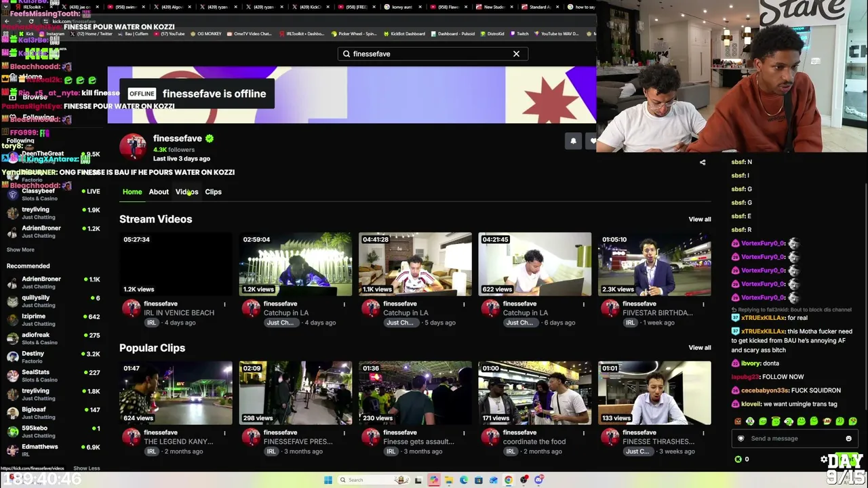Open the emoji picker in chat box
The image size is (868, 488).
(848, 439)
